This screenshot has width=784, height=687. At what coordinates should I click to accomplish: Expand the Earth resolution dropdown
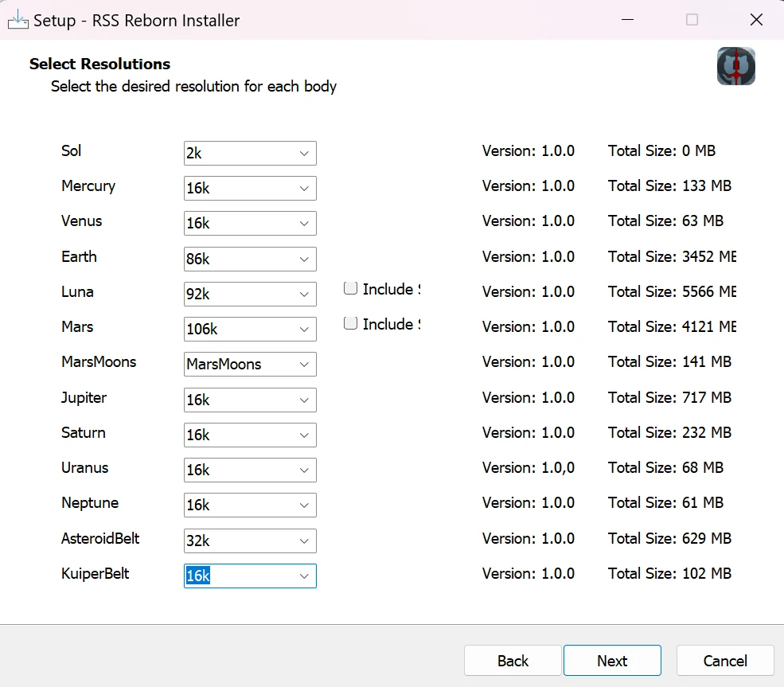pos(250,259)
